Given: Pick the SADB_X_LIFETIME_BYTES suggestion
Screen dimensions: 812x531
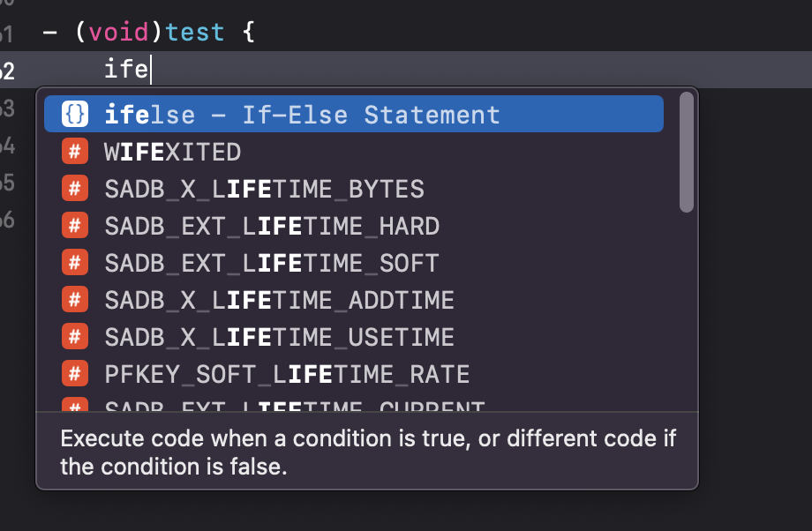Looking at the screenshot, I should tap(264, 189).
